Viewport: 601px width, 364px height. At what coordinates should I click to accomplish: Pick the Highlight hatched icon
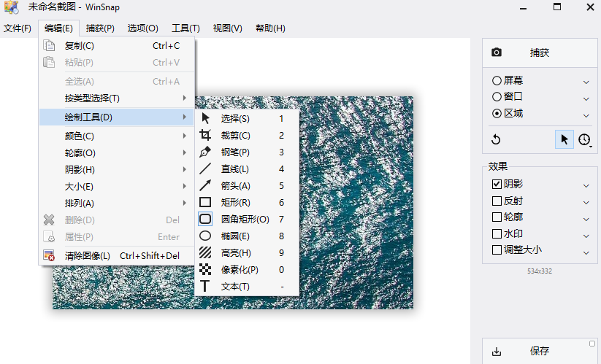205,252
